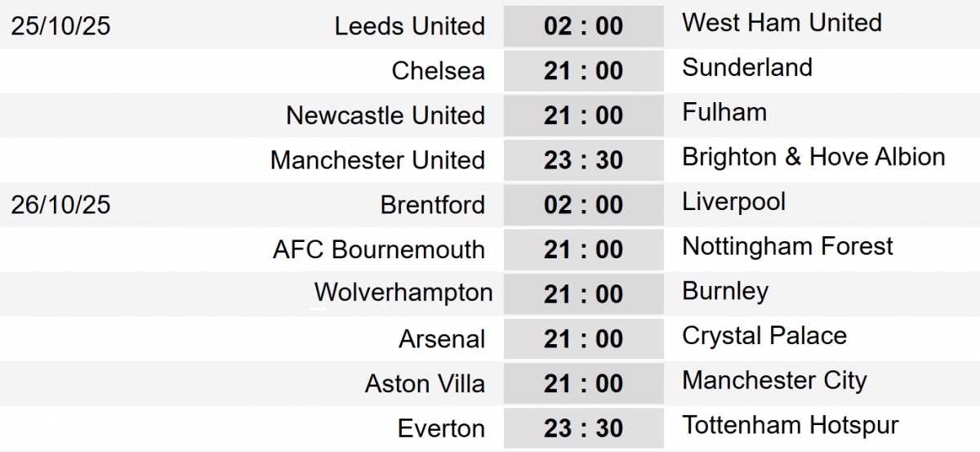Select the Chelsea vs Sunderland 21:00 time

pos(583,71)
